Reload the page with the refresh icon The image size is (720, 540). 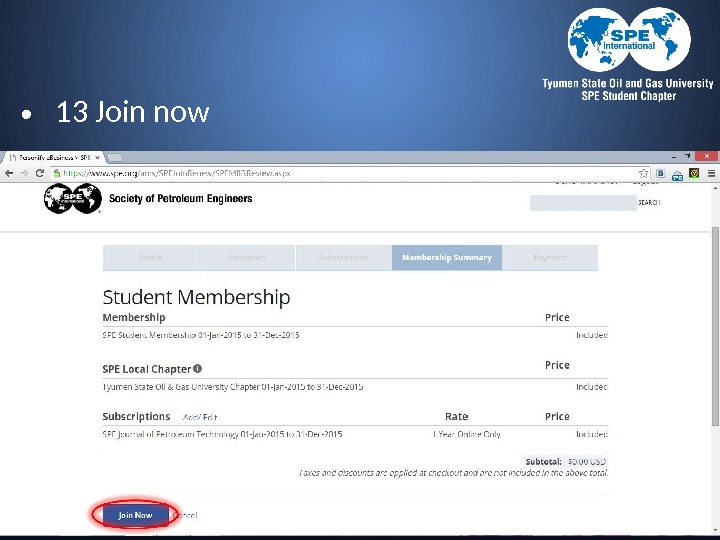39,173
